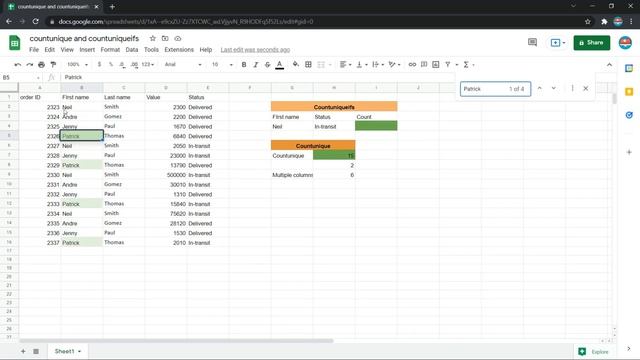This screenshot has height=360, width=640.
Task: Get add-ons with the plus icon
Action: click(x=629, y=152)
